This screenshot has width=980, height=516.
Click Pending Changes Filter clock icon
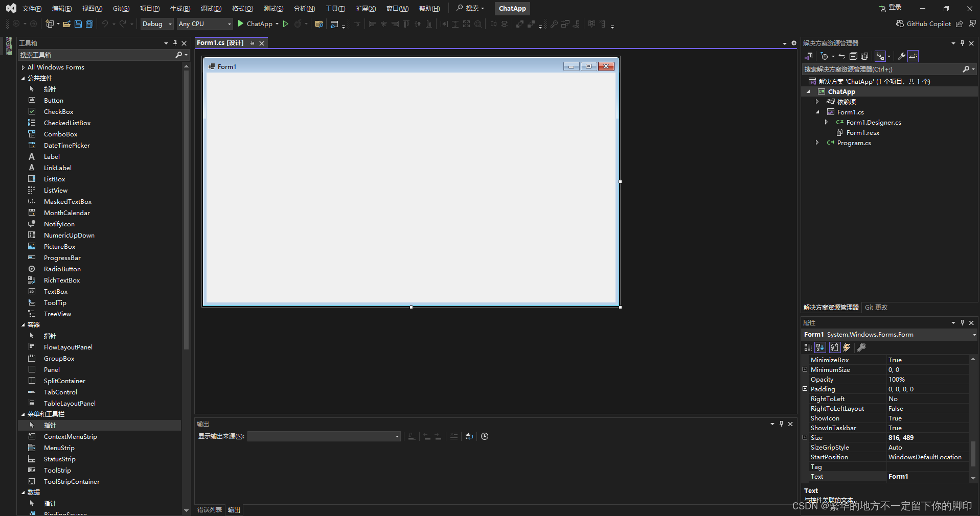[x=825, y=56]
